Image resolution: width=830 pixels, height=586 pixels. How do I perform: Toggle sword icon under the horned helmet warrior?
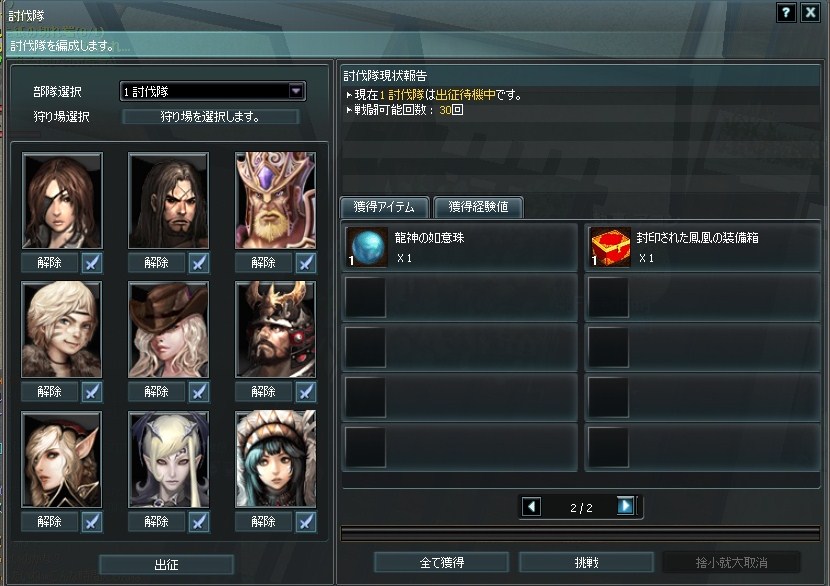pyautogui.click(x=306, y=392)
